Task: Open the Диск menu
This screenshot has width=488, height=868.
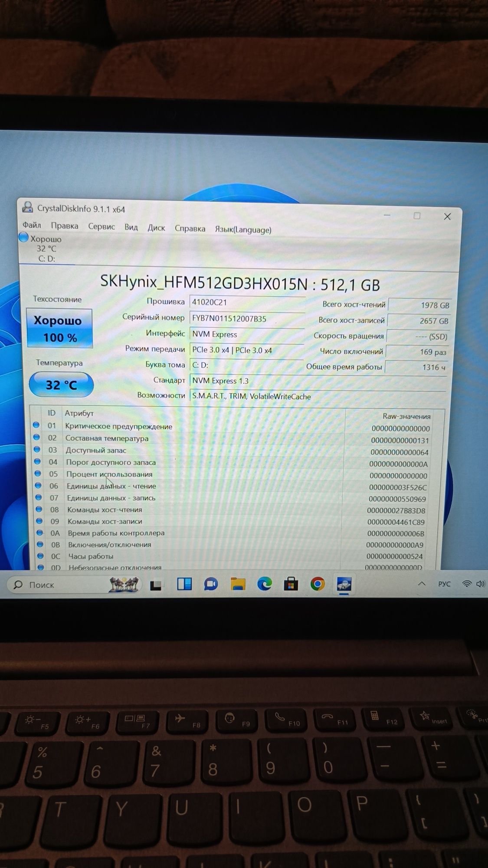Action: 156,228
